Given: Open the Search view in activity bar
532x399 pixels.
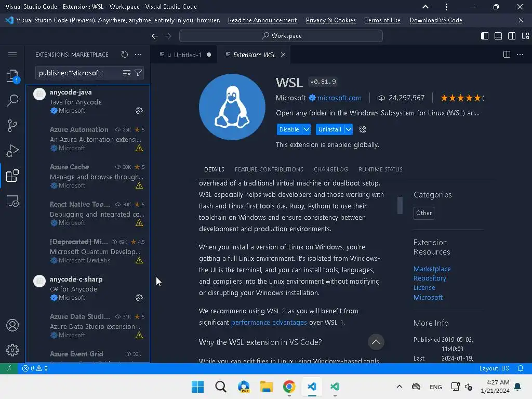Looking at the screenshot, I should (x=12, y=101).
